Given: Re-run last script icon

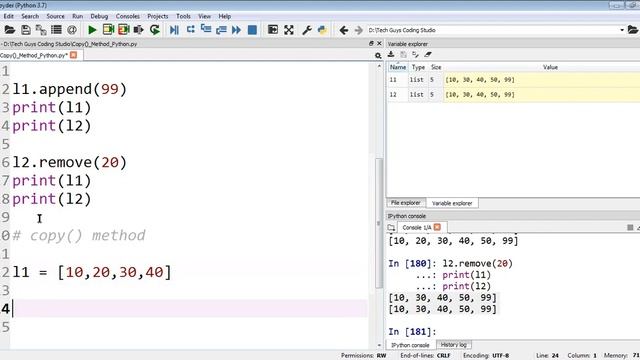Looking at the screenshot, I should [x=155, y=30].
